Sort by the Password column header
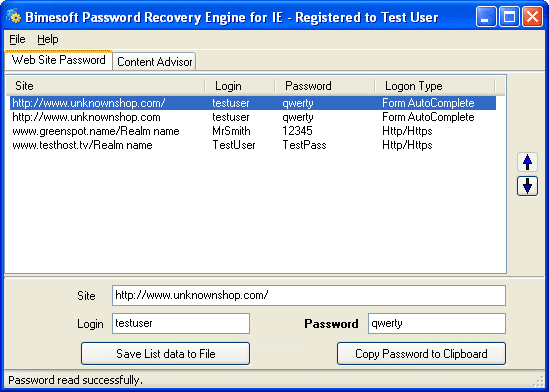 [325, 86]
